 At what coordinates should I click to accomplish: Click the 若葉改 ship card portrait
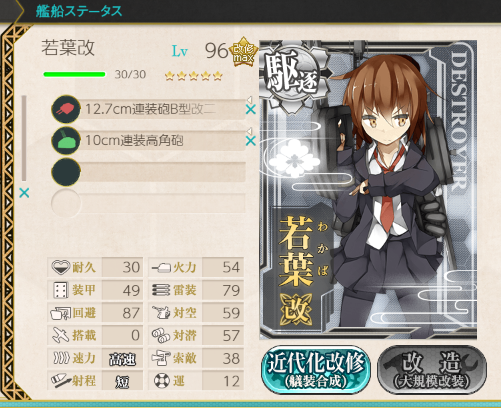(368, 190)
